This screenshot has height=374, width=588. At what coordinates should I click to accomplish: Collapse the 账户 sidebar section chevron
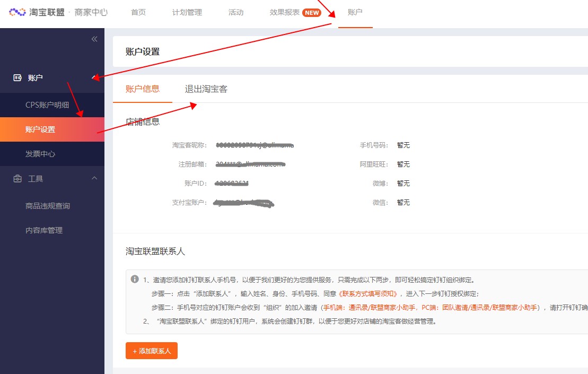point(94,77)
